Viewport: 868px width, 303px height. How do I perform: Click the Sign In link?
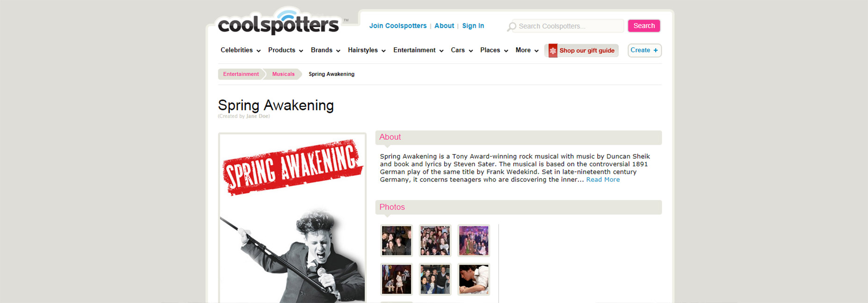click(473, 26)
